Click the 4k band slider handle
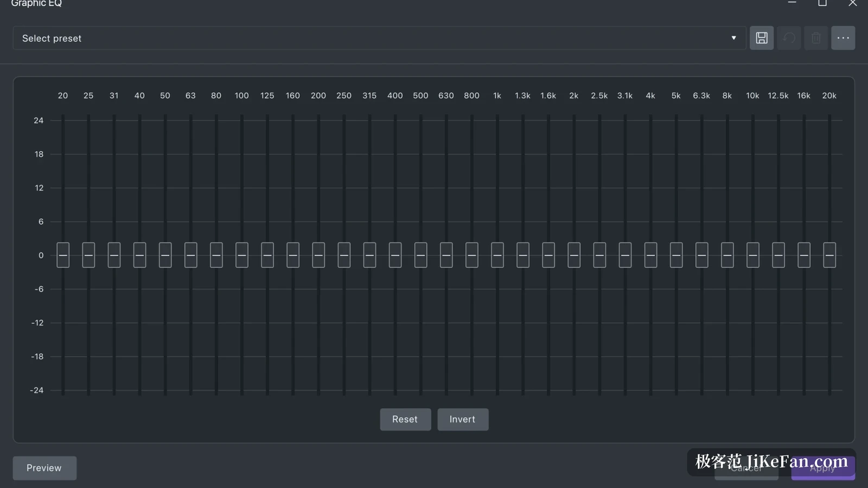868x488 pixels. [x=650, y=255]
